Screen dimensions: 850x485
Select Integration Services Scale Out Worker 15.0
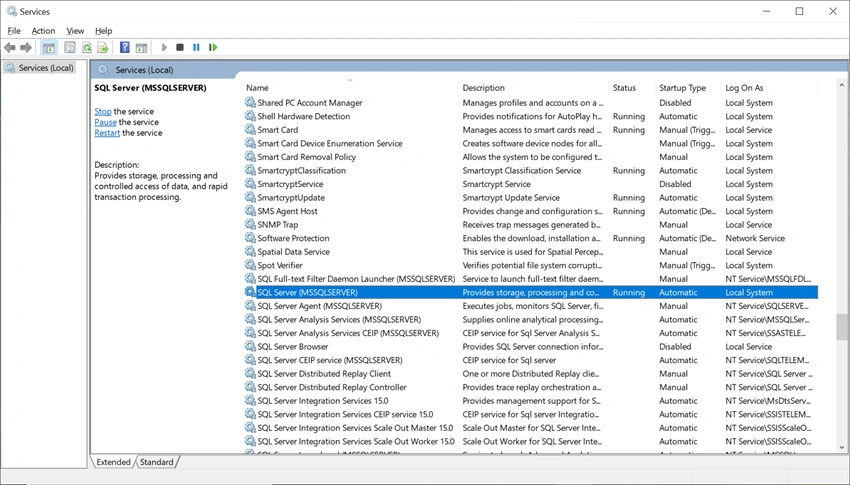[530, 441]
